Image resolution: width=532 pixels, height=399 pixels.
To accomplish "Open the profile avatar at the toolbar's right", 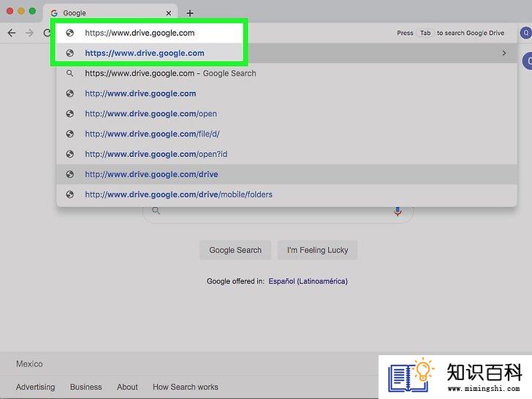I will (526, 33).
